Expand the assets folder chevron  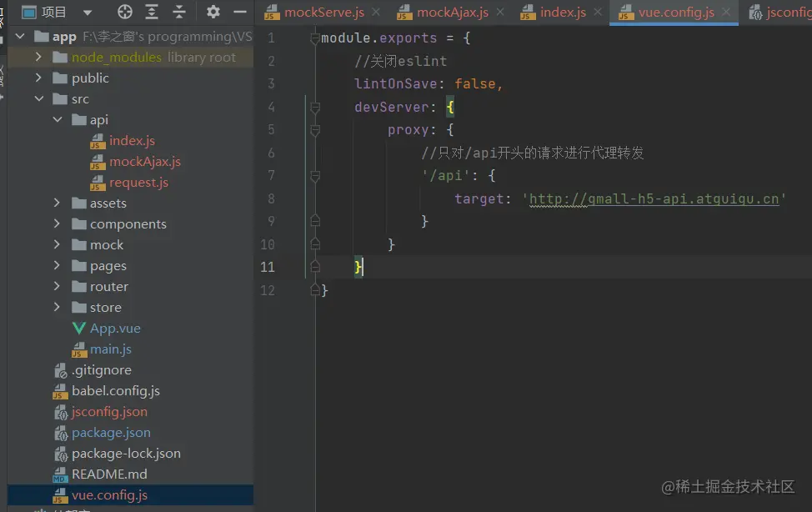57,203
